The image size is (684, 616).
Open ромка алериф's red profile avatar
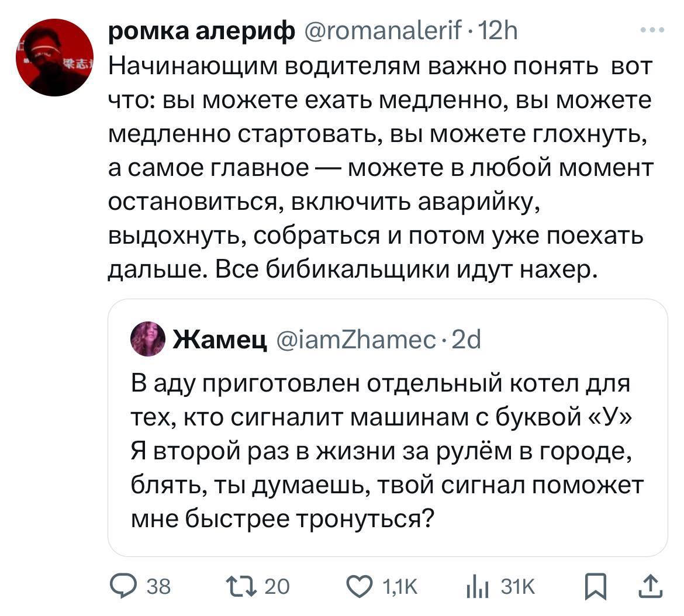(x=54, y=57)
